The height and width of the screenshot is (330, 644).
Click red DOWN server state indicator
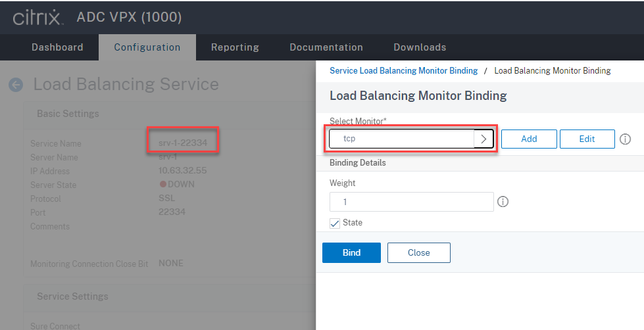(x=163, y=185)
